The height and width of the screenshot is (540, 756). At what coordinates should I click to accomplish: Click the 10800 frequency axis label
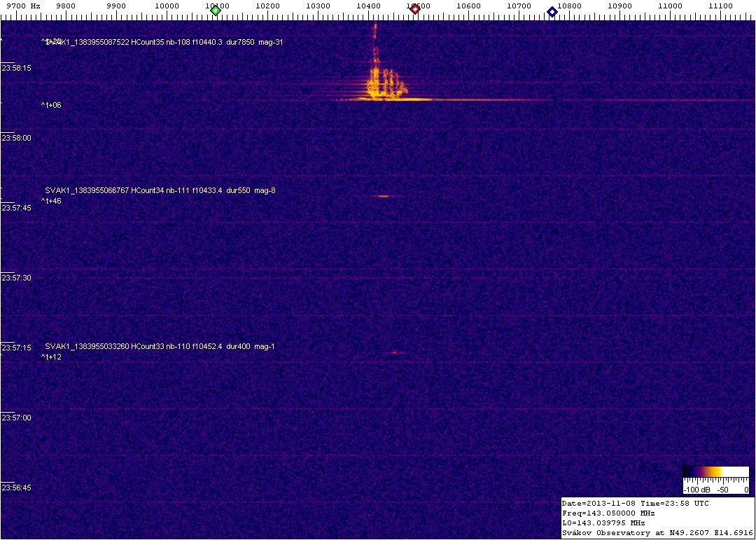point(569,6)
